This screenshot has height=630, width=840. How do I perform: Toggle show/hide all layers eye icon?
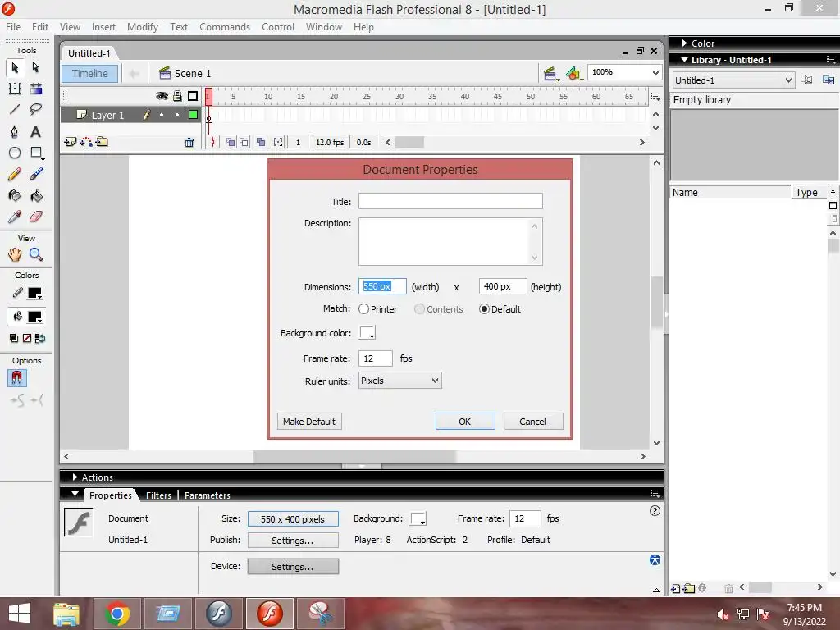(x=162, y=96)
